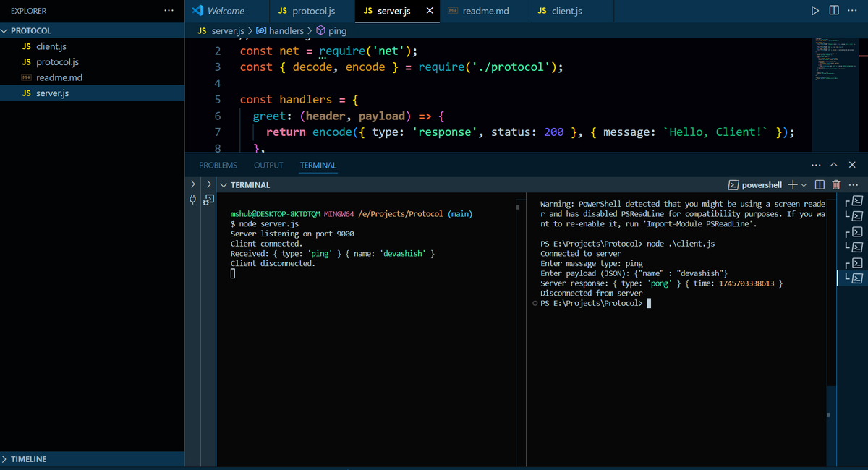Create a new terminal with the plus icon
The height and width of the screenshot is (470, 868).
point(793,185)
